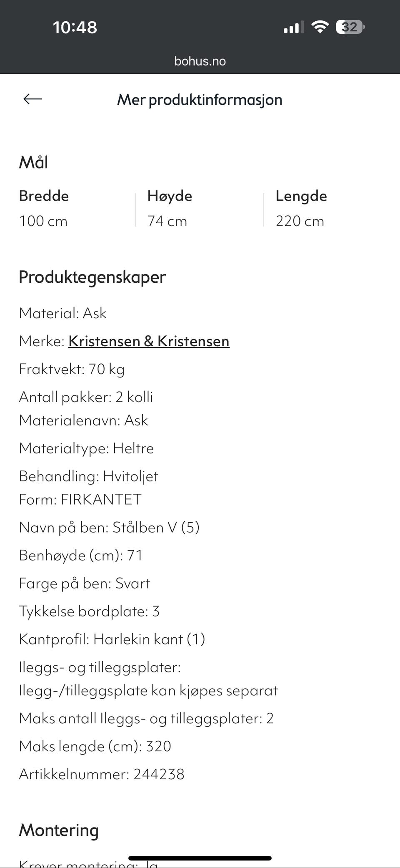Tap the clock showing 10:48
This screenshot has height=868, width=400.
tap(75, 27)
